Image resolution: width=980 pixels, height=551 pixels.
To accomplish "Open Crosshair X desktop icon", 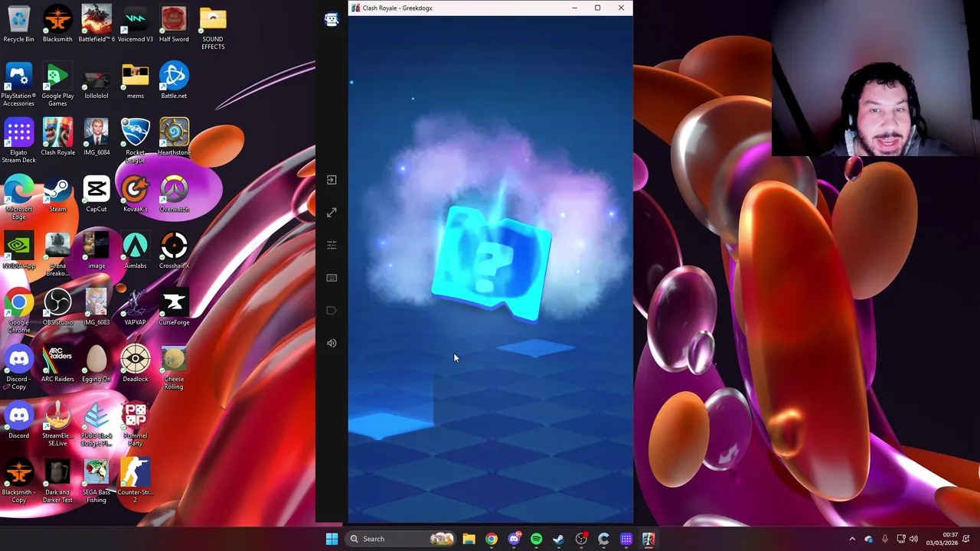I will [174, 252].
